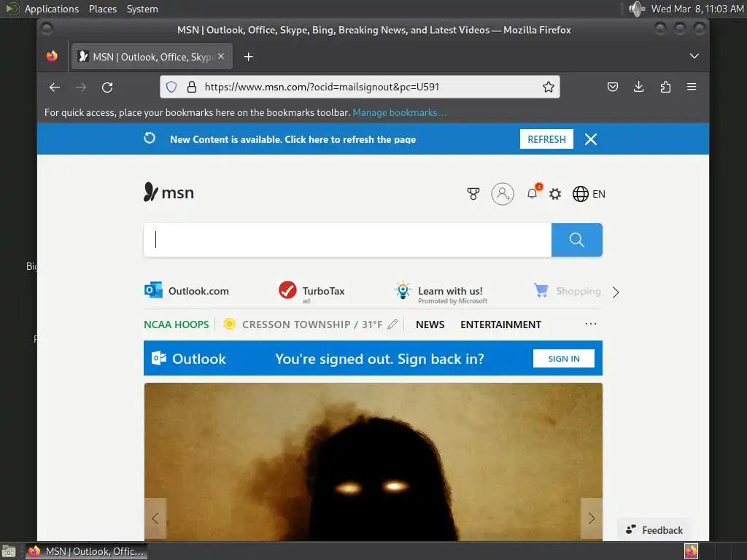Open Microsoft Rewards trophy icon

(x=473, y=194)
